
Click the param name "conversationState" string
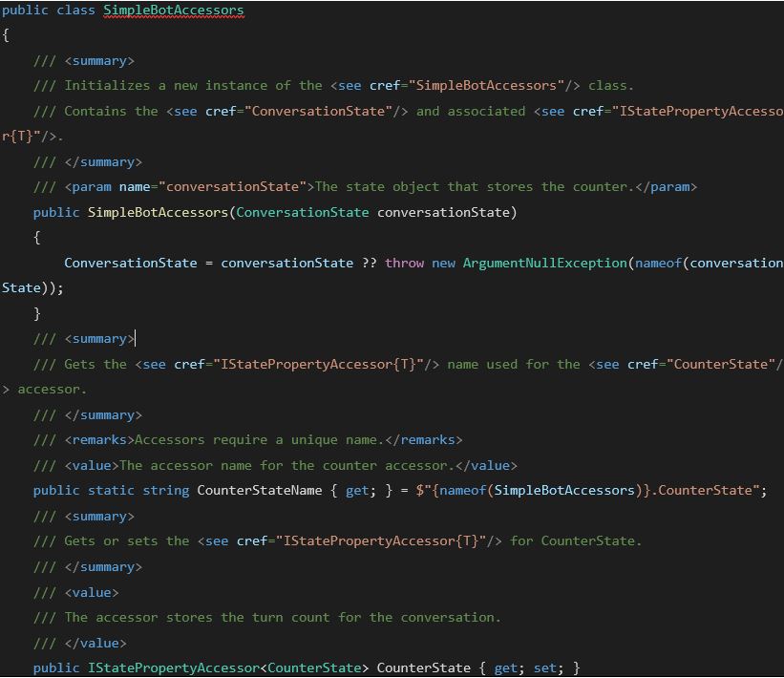232,187
